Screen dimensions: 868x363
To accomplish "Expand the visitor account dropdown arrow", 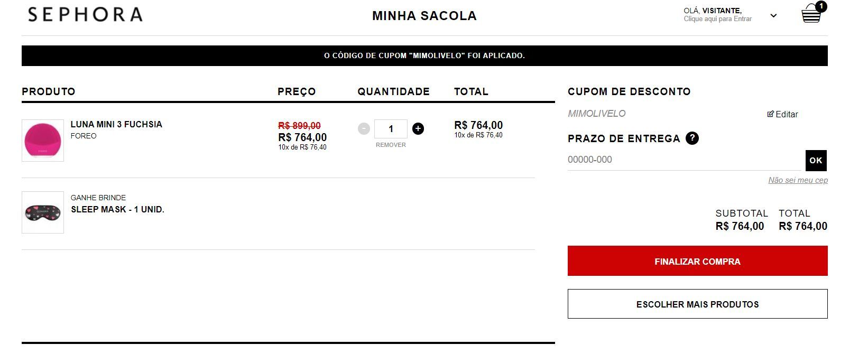I will tap(773, 16).
